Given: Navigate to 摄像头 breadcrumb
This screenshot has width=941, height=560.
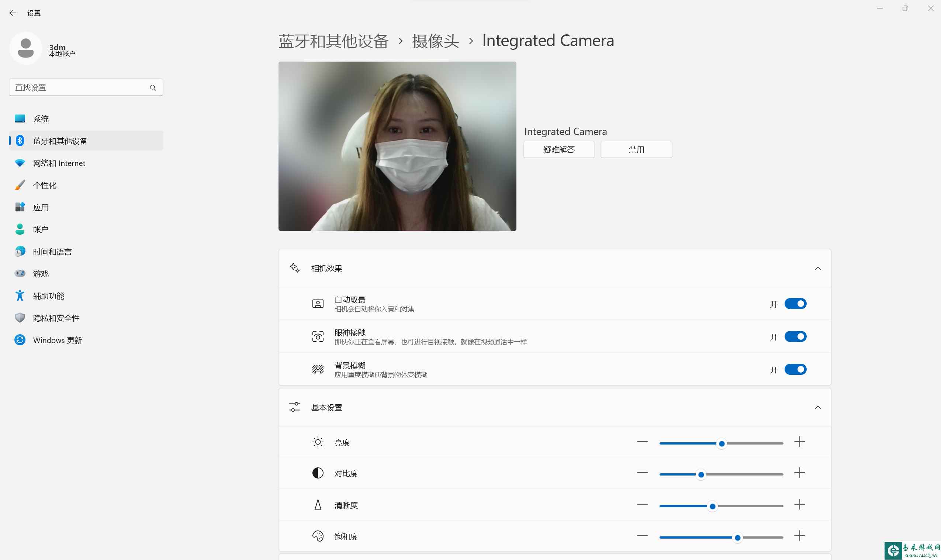Looking at the screenshot, I should 435,41.
